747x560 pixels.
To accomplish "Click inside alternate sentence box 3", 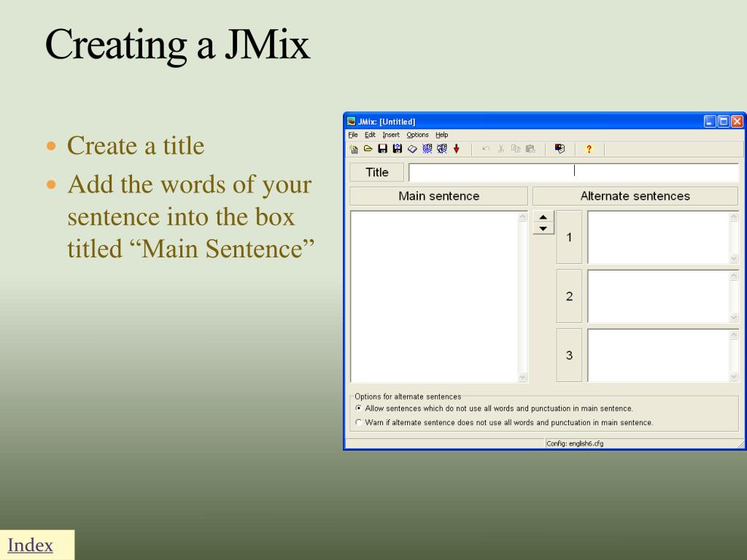I will 659,355.
